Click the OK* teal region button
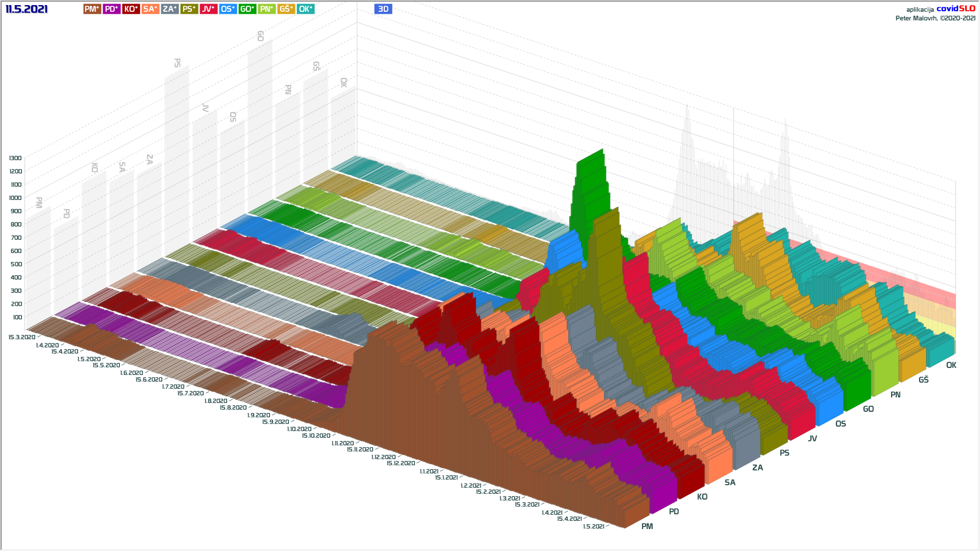The image size is (980, 551). pyautogui.click(x=305, y=9)
